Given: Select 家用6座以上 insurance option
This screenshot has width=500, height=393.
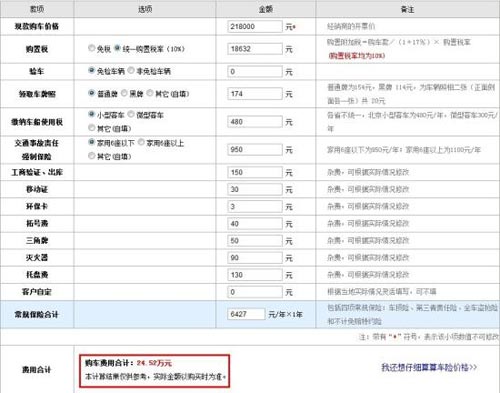Looking at the screenshot, I should tap(141, 142).
